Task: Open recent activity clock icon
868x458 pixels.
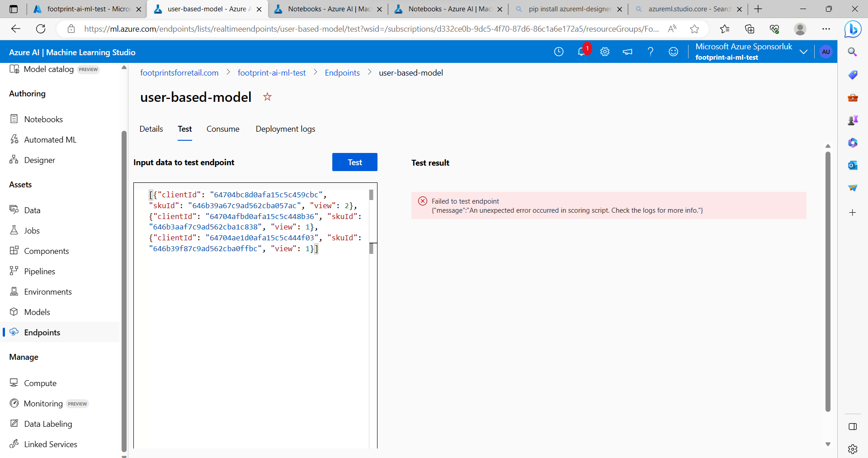Action: 559,52
